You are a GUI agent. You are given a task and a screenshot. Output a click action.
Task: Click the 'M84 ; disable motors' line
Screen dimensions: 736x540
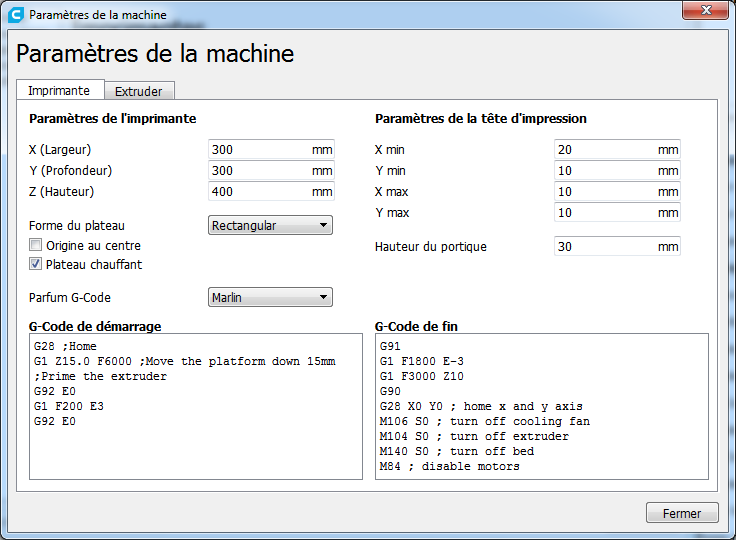tap(450, 466)
